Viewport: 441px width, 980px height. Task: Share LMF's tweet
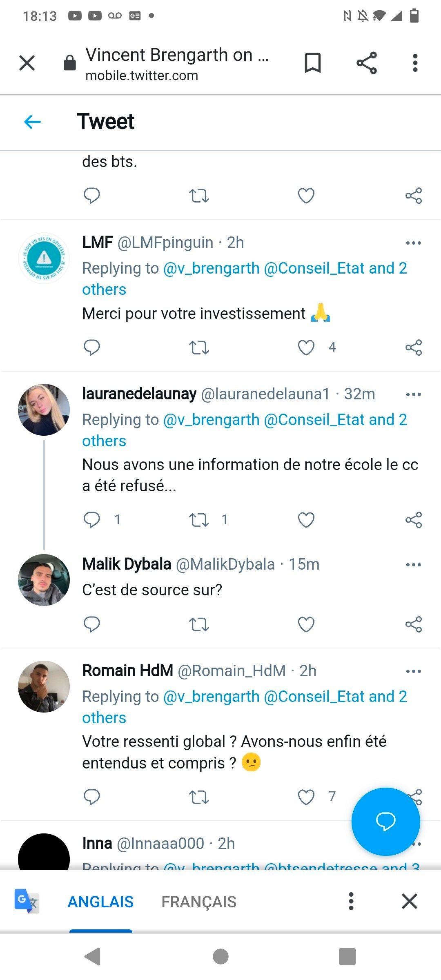413,347
